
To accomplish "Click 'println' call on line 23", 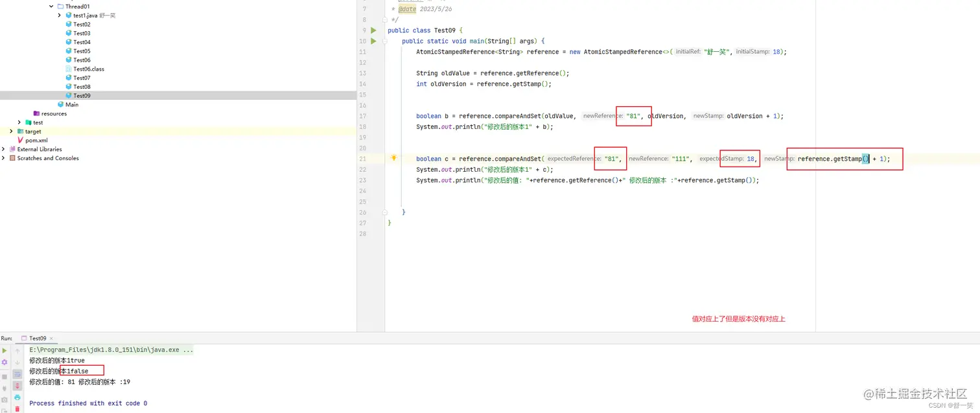I will click(468, 180).
